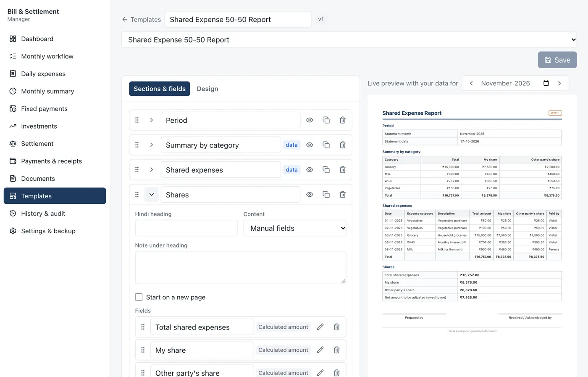Delete the Period section
This screenshot has width=588, height=377.
tap(343, 120)
